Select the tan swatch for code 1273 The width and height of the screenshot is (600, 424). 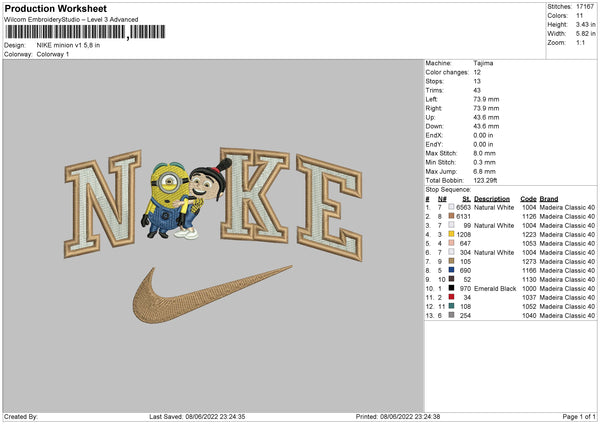click(452, 261)
